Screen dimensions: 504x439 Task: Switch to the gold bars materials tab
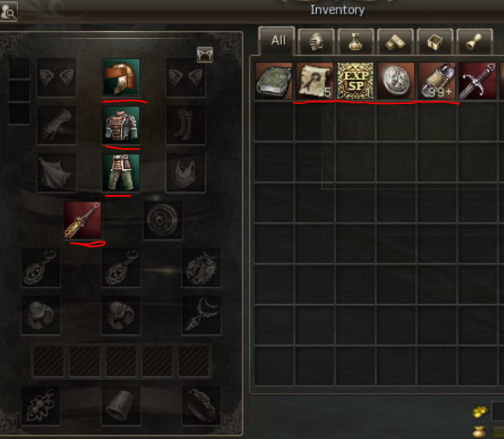click(395, 41)
